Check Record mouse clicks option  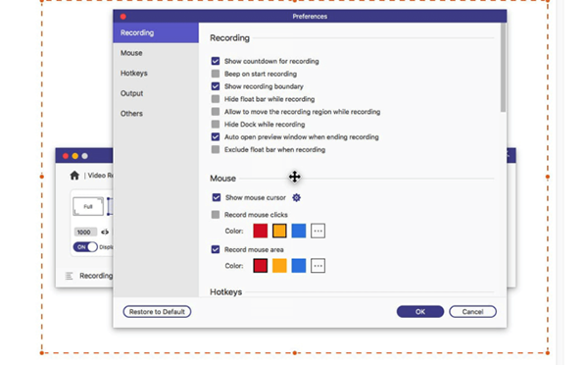[216, 215]
